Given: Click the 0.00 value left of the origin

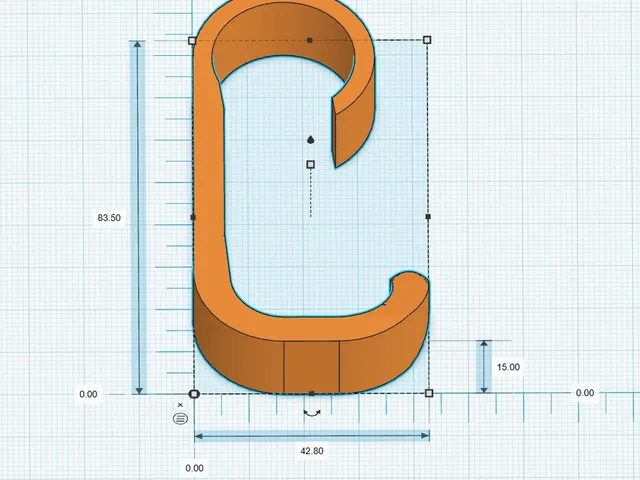Looking at the screenshot, I should 88,394.
